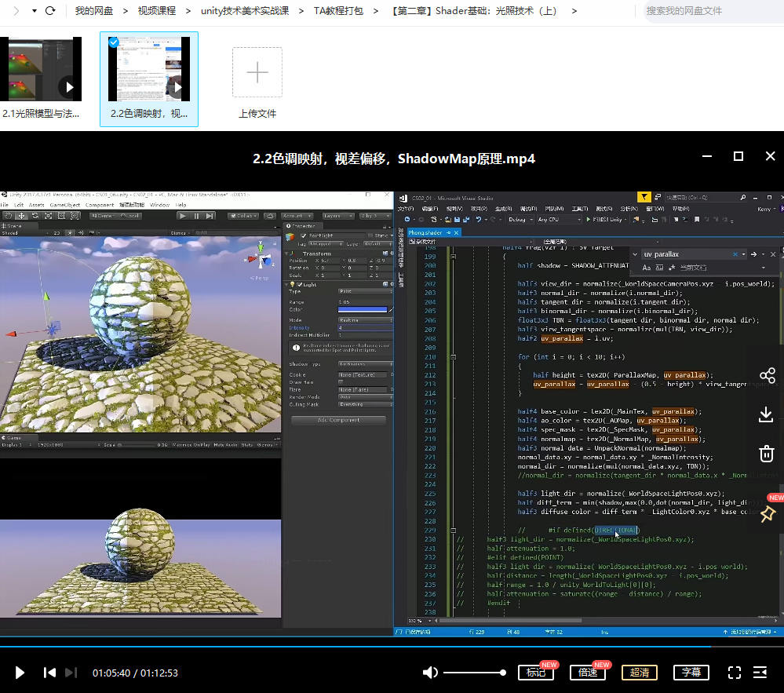Click the 上传文件 upload tile

257,72
